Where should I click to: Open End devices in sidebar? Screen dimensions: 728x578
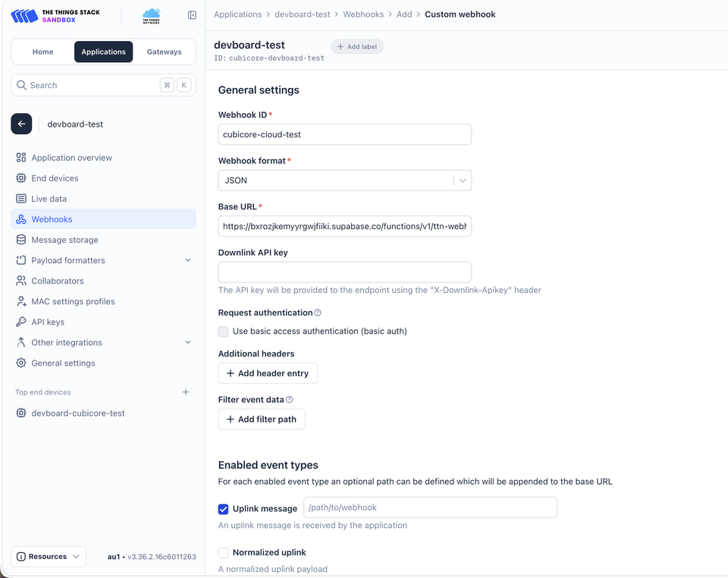point(104,177)
